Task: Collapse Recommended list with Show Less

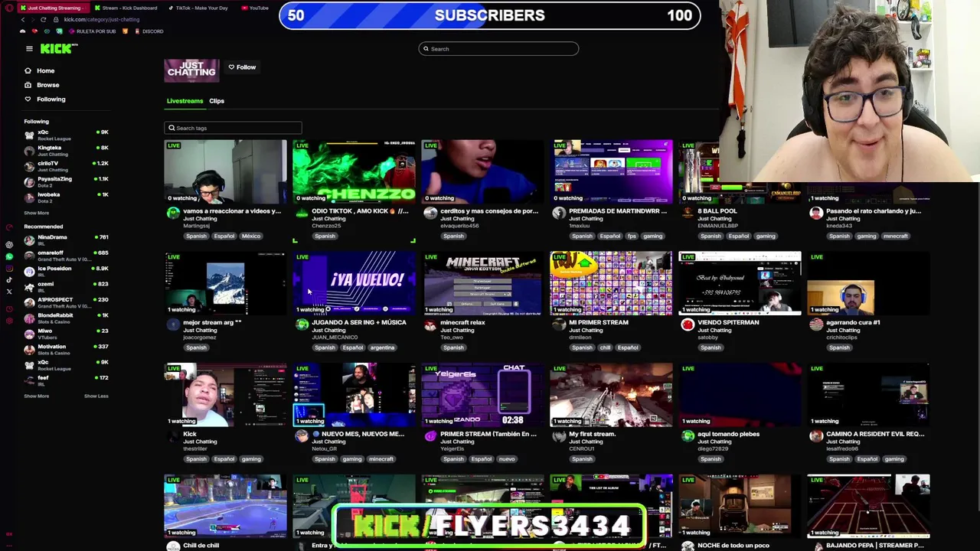Action: (x=96, y=396)
